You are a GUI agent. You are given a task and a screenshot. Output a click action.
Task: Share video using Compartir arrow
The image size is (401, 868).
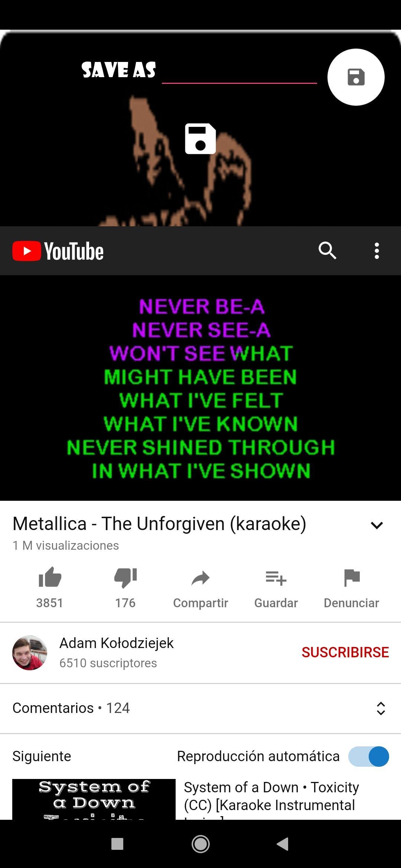(x=200, y=588)
